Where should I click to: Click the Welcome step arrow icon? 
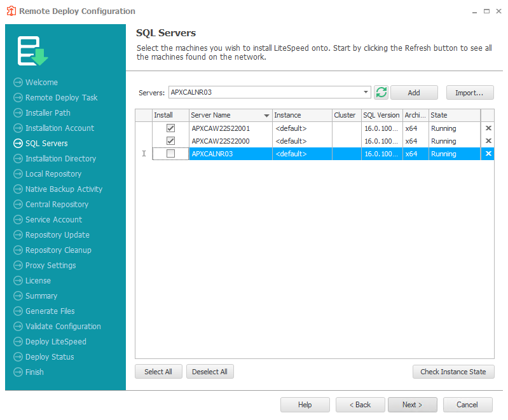[x=18, y=82]
